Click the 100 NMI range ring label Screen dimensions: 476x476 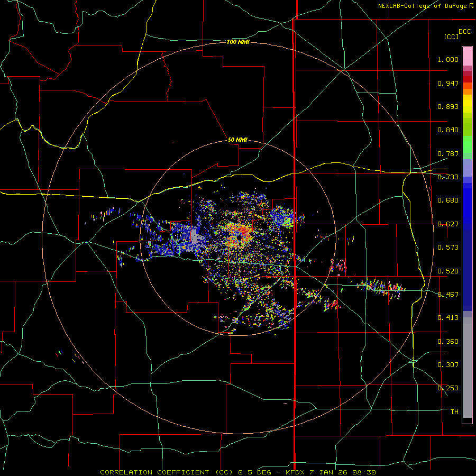tap(238, 42)
